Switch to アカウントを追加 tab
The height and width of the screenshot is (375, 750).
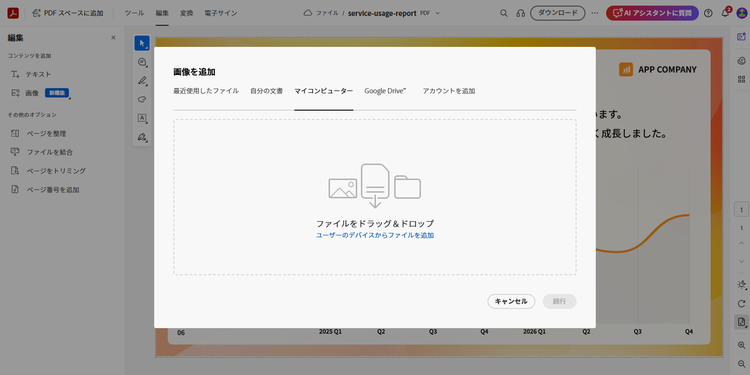click(449, 91)
